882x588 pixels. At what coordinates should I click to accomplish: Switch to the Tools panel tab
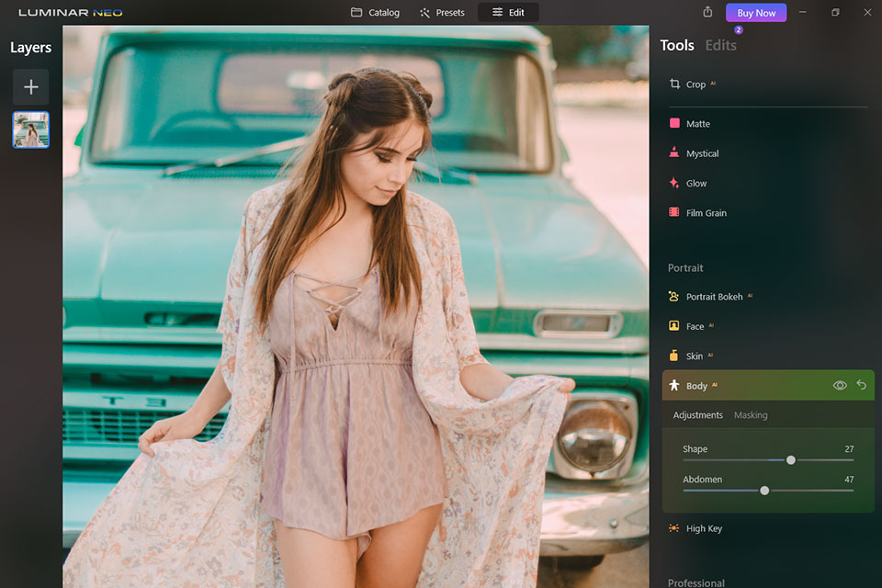677,45
